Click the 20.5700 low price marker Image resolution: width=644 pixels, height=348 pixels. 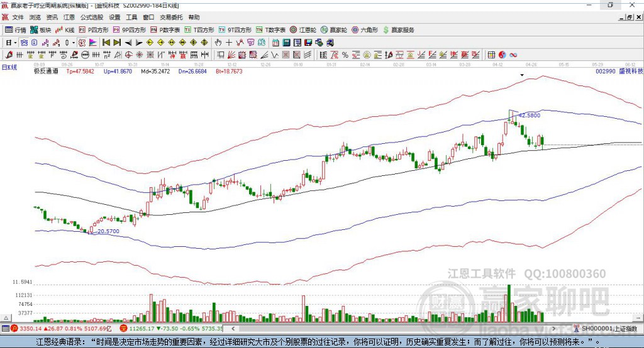click(108, 231)
